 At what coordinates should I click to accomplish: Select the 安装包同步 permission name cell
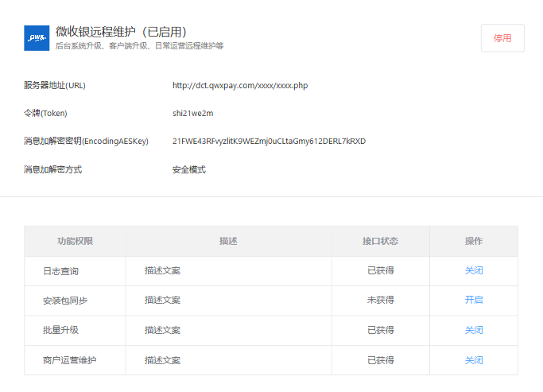click(65, 301)
